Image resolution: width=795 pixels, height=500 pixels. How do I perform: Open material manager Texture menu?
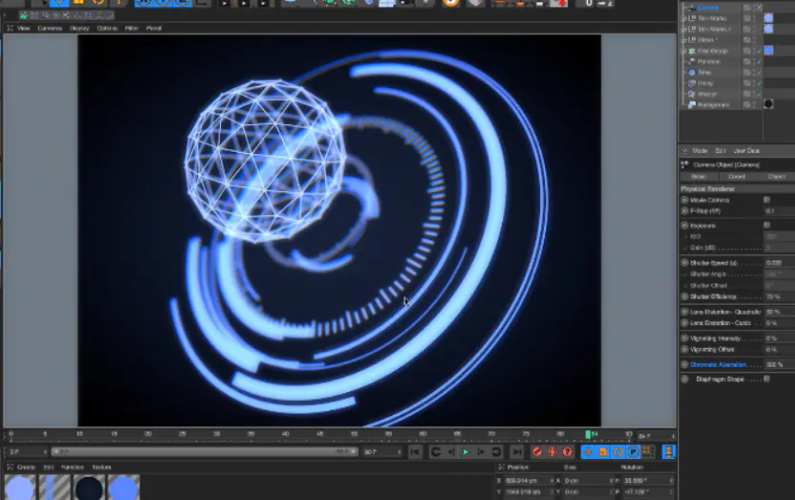point(101,467)
